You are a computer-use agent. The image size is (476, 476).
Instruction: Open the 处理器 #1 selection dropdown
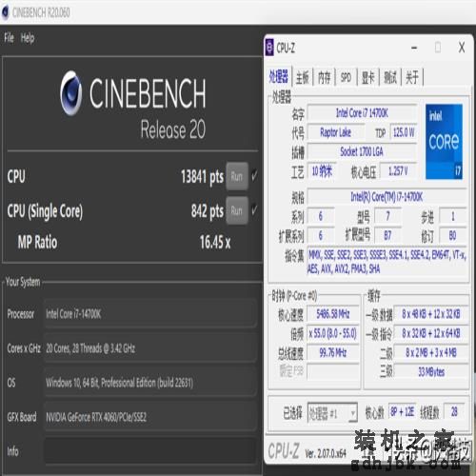pos(332,413)
